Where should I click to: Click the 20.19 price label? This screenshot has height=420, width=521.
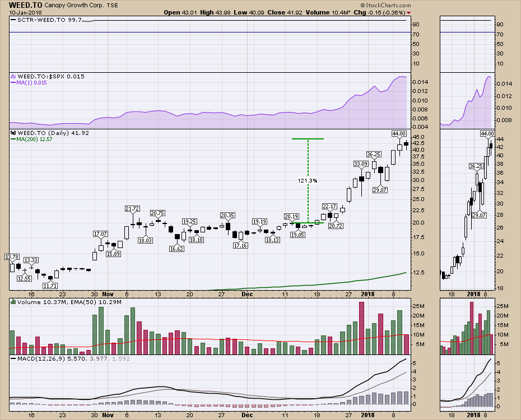[291, 217]
